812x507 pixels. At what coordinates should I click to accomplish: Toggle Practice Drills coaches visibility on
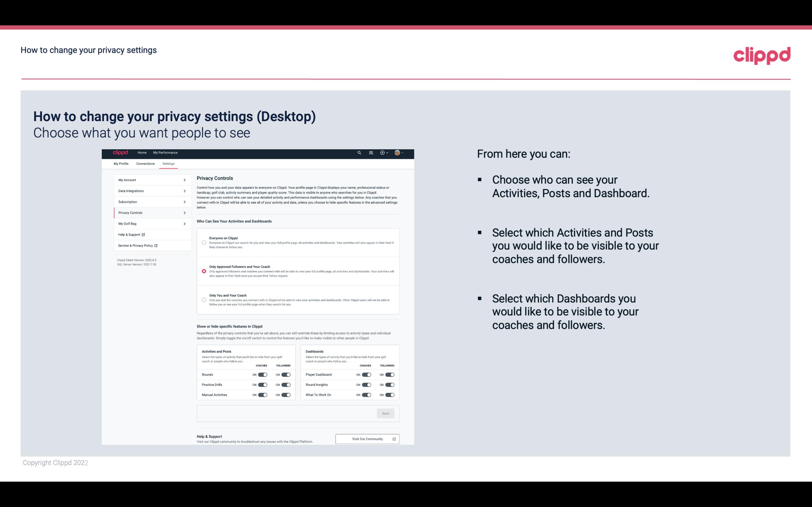pos(262,385)
